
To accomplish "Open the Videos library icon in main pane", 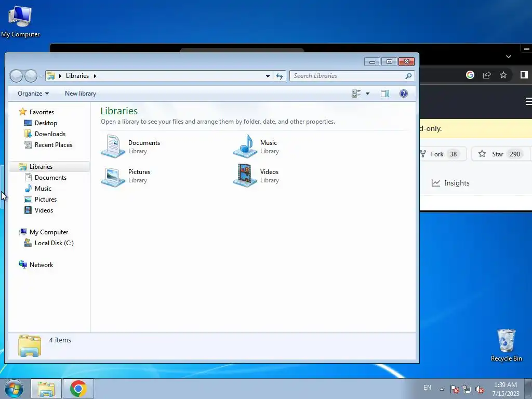I will click(x=245, y=176).
